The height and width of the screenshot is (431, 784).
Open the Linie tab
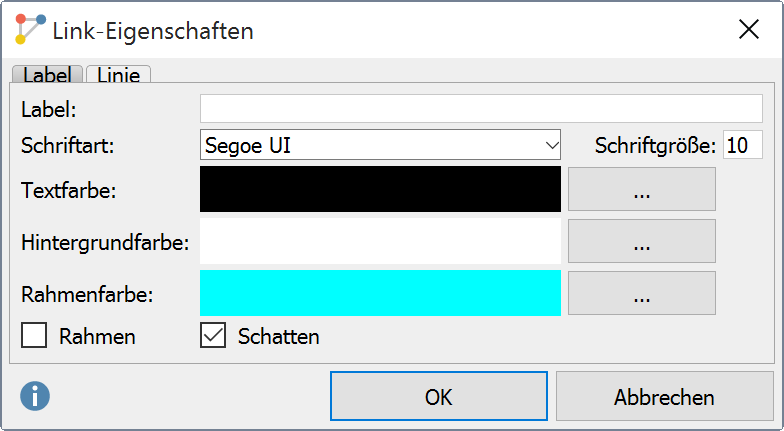pos(119,76)
